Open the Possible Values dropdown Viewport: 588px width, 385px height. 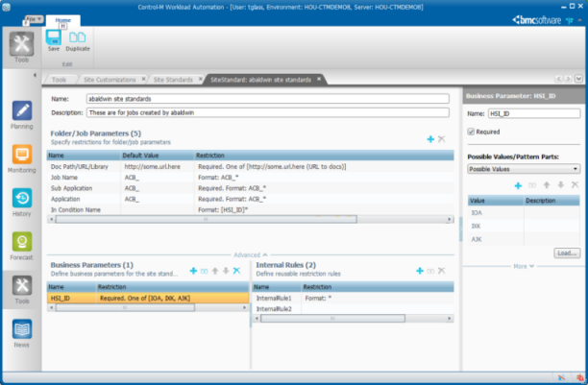coord(524,169)
